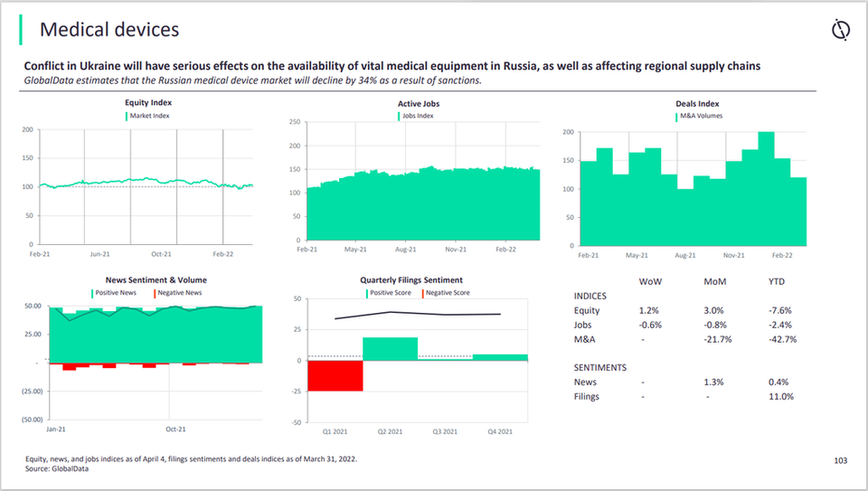Screen dimensions: 868x491
Task: Click the Market Index legend swatch
Action: [x=125, y=116]
